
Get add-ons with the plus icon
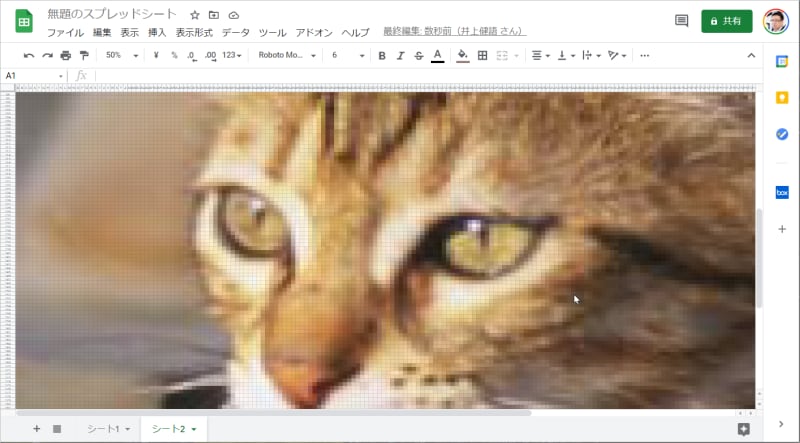point(782,229)
